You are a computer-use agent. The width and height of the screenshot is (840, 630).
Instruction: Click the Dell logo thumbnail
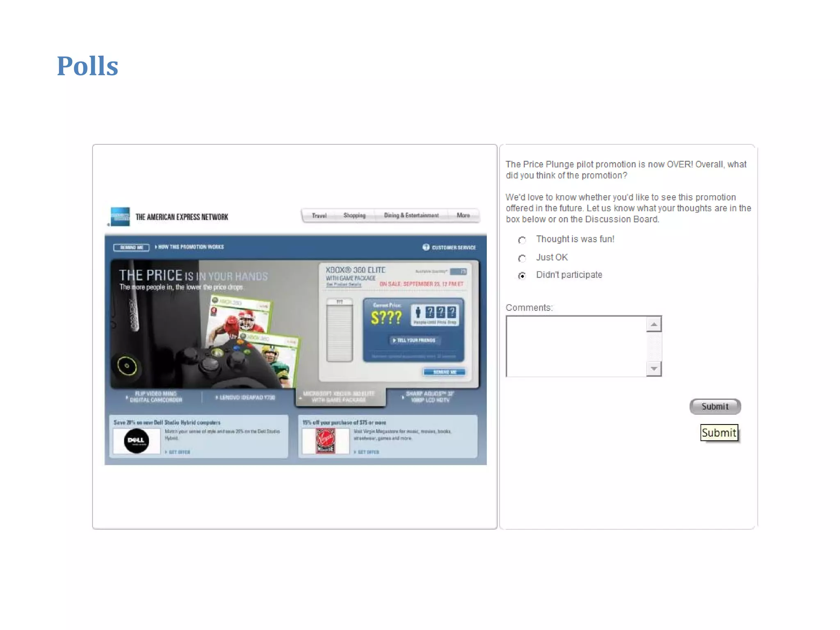click(x=136, y=441)
